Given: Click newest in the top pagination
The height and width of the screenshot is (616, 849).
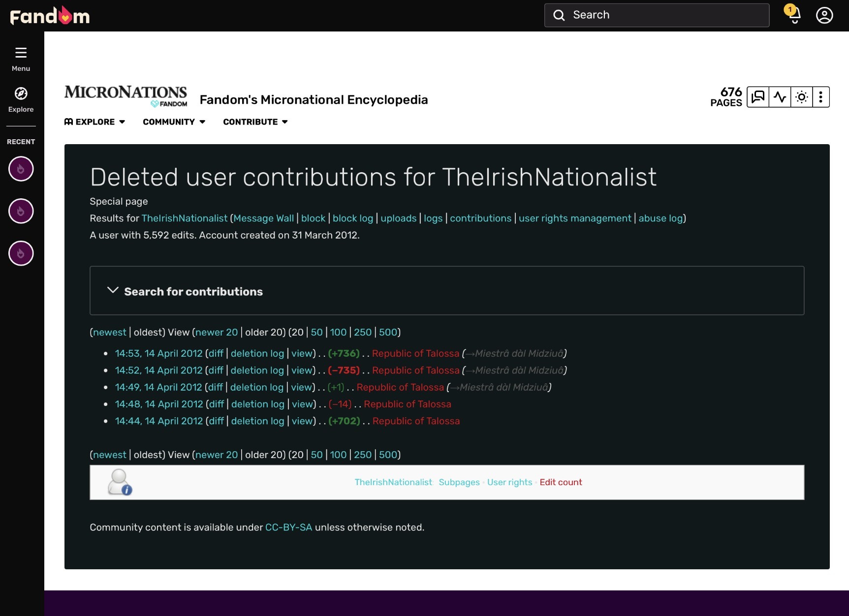Looking at the screenshot, I should (110, 333).
